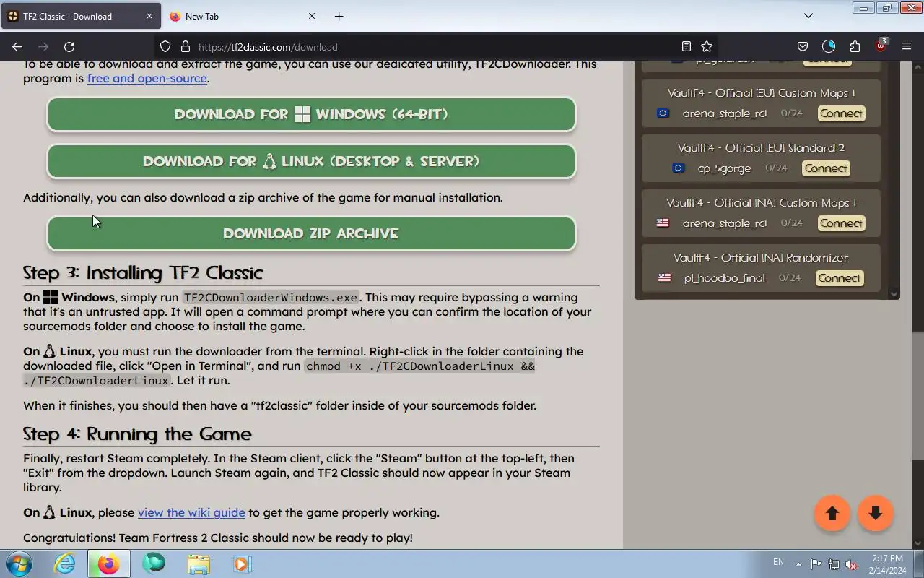The image size is (924, 578).
Task: Click page scrollbar down arrow
Action: (918, 543)
